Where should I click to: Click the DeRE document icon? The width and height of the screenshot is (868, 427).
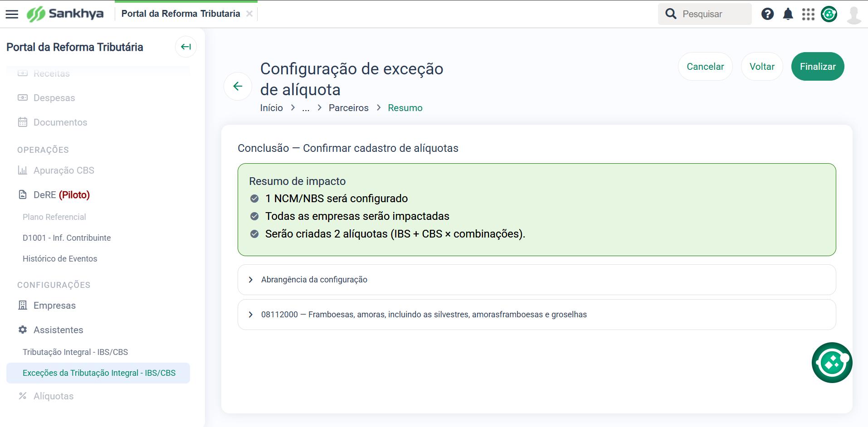tap(23, 194)
